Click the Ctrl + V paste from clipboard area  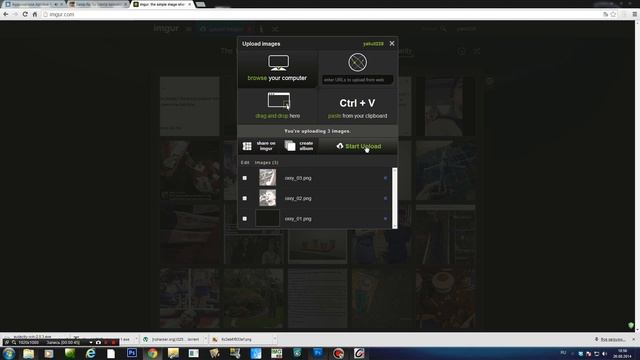(x=357, y=107)
